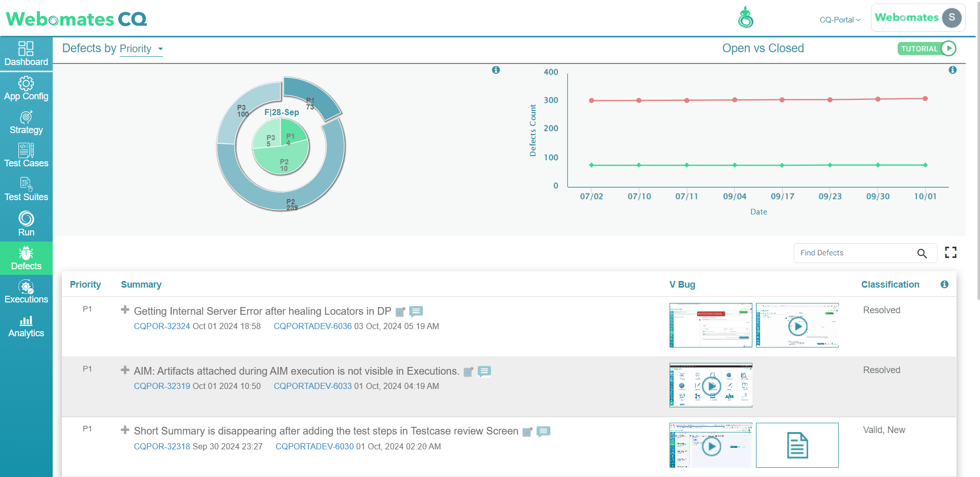
Task: Open link CQPOR-32318
Action: [x=162, y=447]
